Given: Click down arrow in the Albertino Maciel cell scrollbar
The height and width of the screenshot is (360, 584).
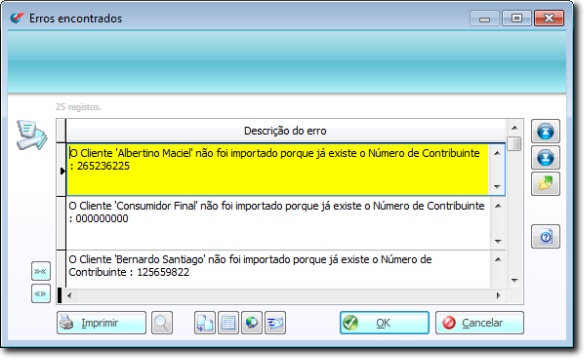Looking at the screenshot, I should 497,187.
